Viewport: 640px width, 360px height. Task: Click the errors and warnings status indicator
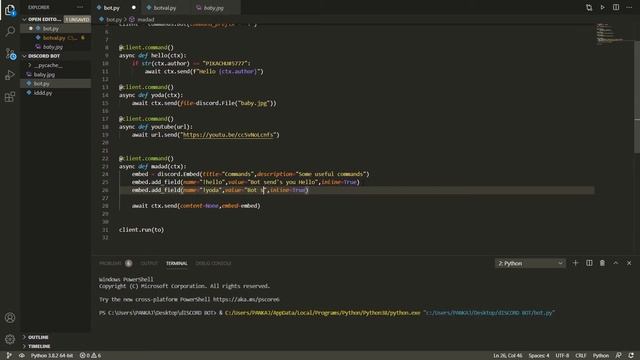coord(90,356)
